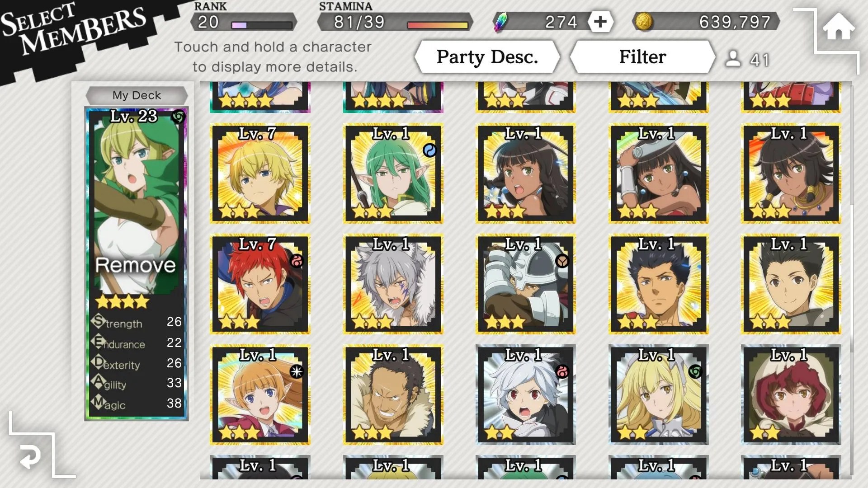The image size is (868, 488).
Task: Tap the back arrow icon
Action: pyautogui.click(x=31, y=457)
